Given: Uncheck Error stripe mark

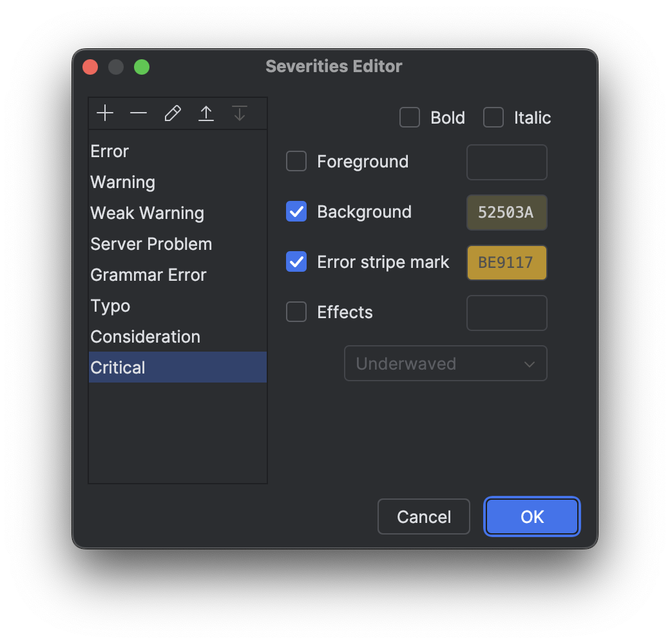Looking at the screenshot, I should coord(296,261).
